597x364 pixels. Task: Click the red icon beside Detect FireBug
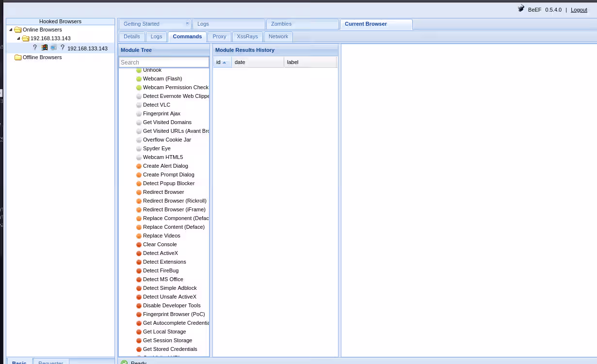coord(139,271)
